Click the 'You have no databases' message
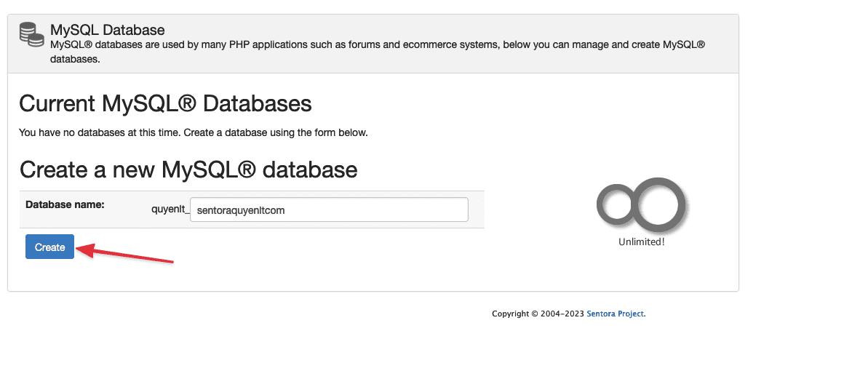Image resolution: width=868 pixels, height=387 pixels. [x=193, y=133]
